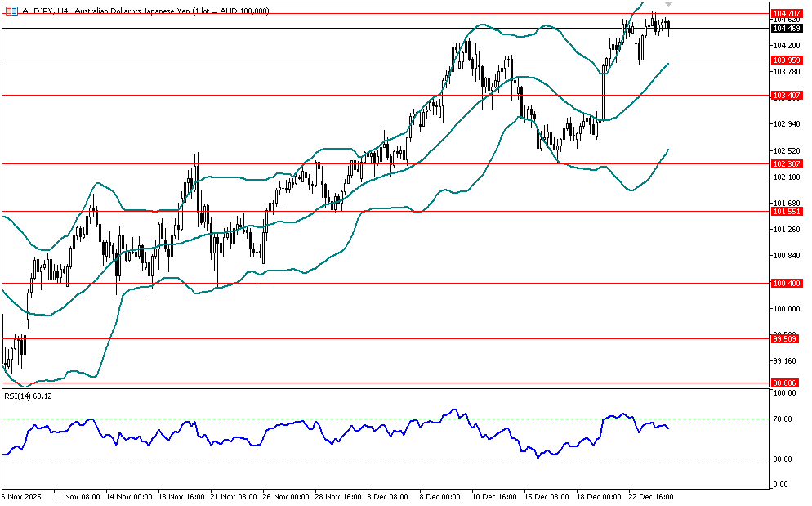Select the 99.509 horizontal level label
This screenshot has width=812, height=506.
click(785, 338)
